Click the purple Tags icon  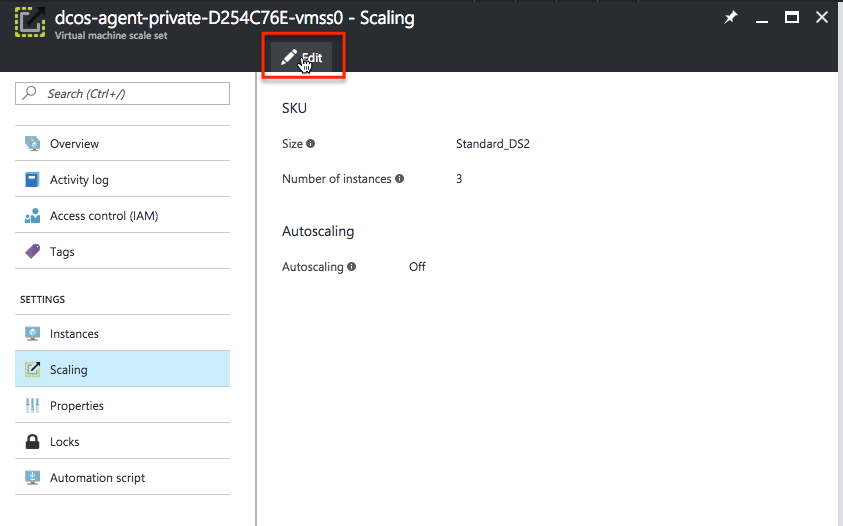click(32, 251)
